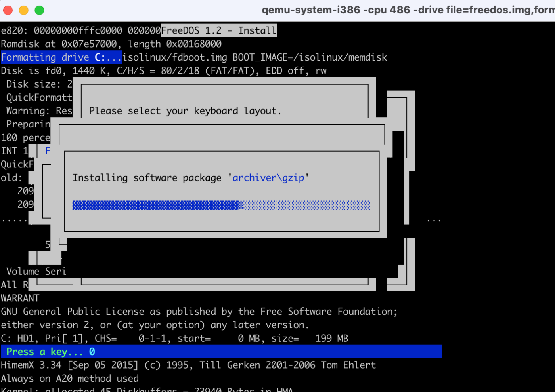Screen dimensions: 555x392
Task: Click the 'HimemX 3.34' line
Action: coord(188,365)
